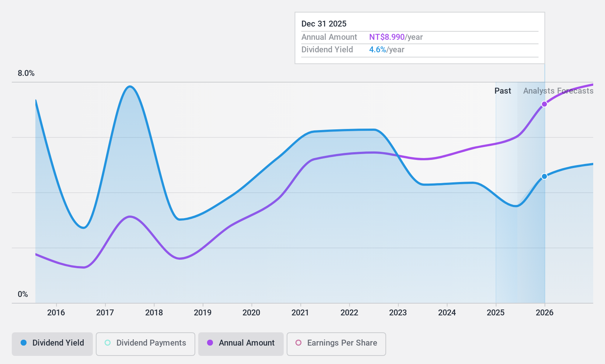Click the 2023 x-axis label

coord(398,313)
